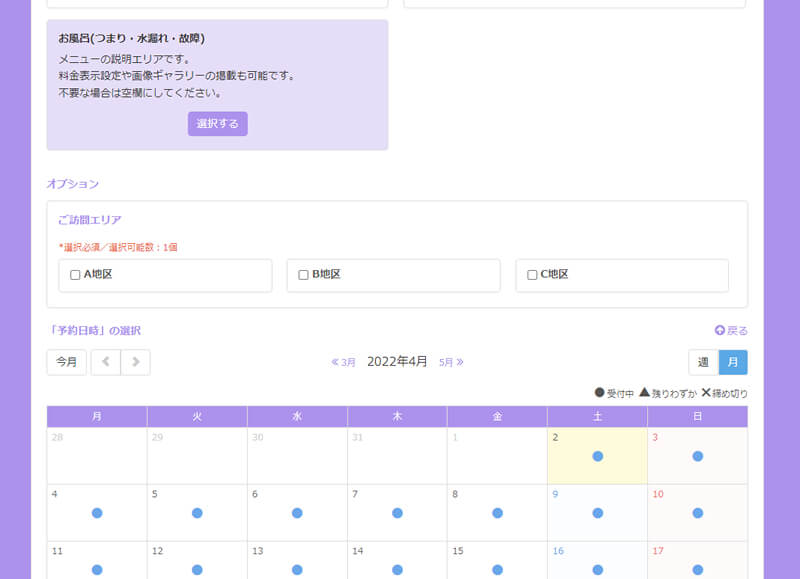Go to 3月 via the link
800x579 pixels.
click(343, 362)
